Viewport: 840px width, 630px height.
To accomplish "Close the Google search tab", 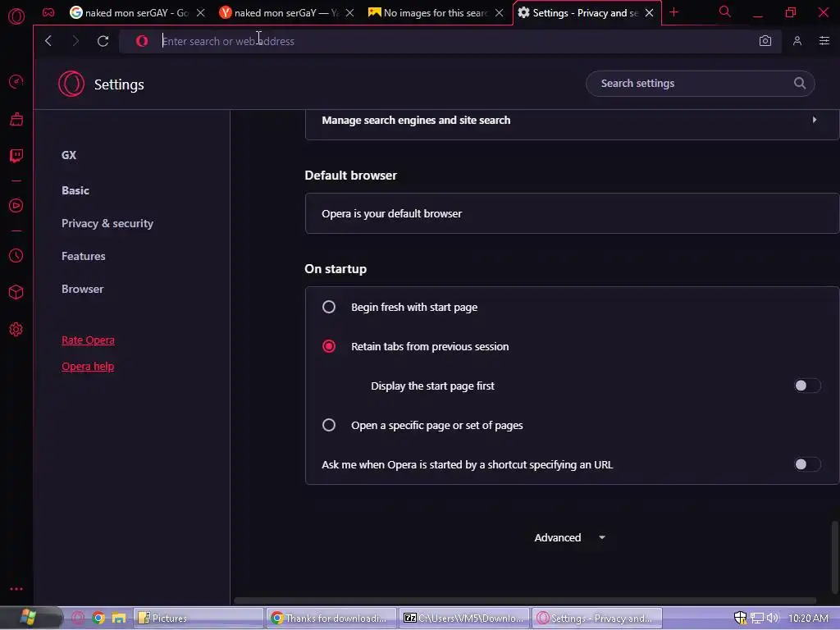I will point(200,12).
